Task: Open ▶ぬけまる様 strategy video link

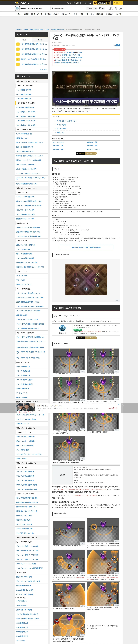Action: pyautogui.click(x=86, y=247)
